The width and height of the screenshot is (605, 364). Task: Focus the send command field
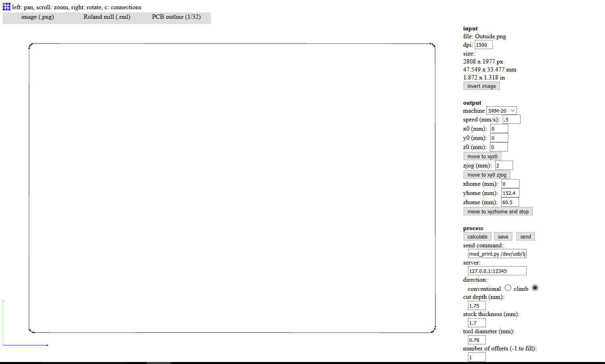(x=497, y=254)
